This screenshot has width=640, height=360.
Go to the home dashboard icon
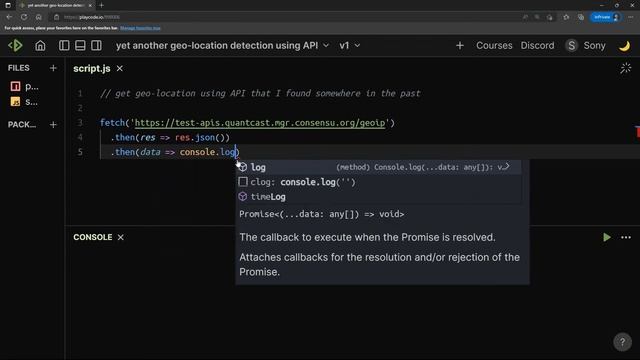click(40, 45)
